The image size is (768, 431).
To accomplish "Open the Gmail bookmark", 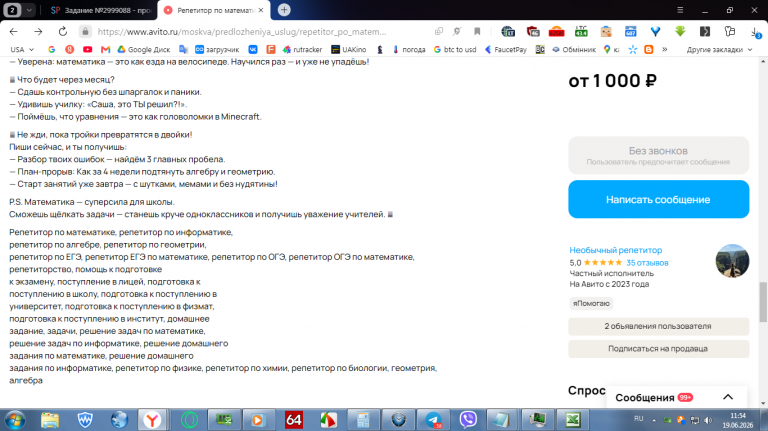I will coord(105,49).
